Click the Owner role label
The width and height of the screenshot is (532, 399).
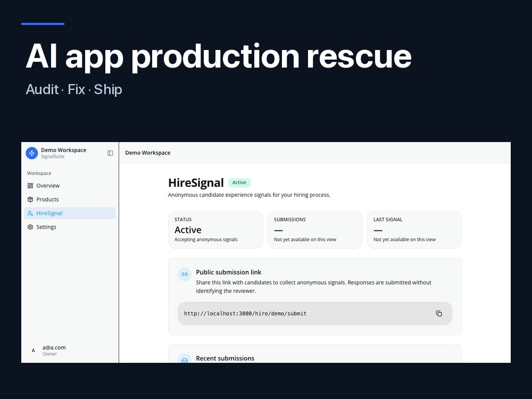[x=49, y=354]
